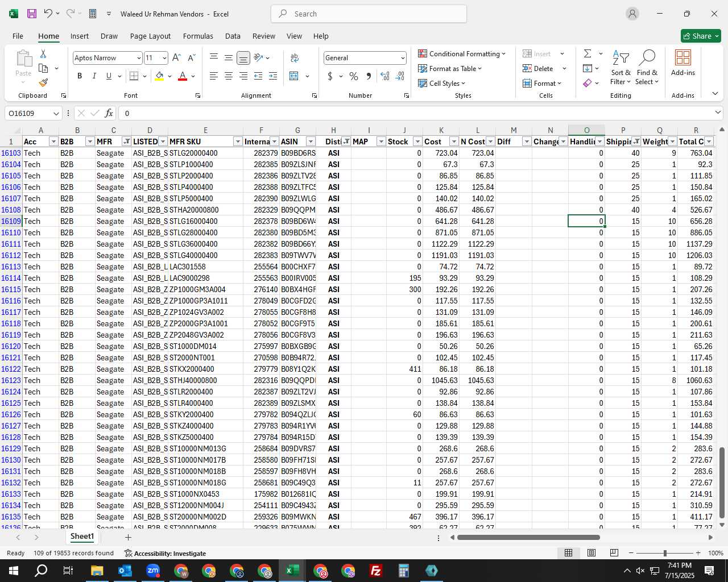Click the Comma Style icon

pyautogui.click(x=369, y=76)
